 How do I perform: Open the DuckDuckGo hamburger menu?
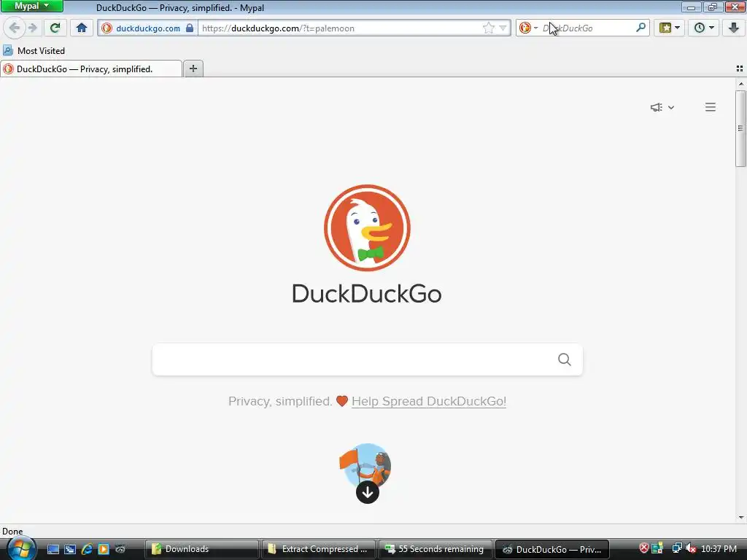tap(711, 107)
